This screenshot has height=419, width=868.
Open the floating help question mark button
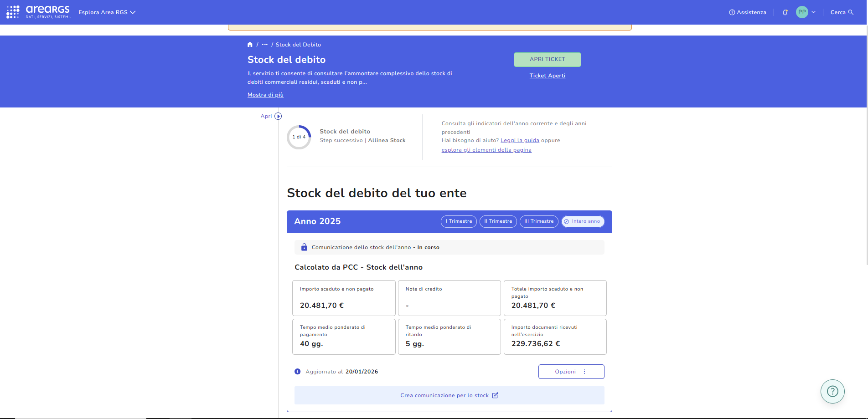pos(832,391)
